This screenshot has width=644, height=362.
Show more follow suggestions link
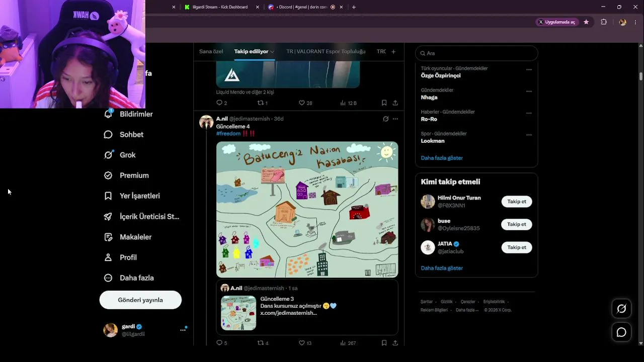tap(442, 268)
